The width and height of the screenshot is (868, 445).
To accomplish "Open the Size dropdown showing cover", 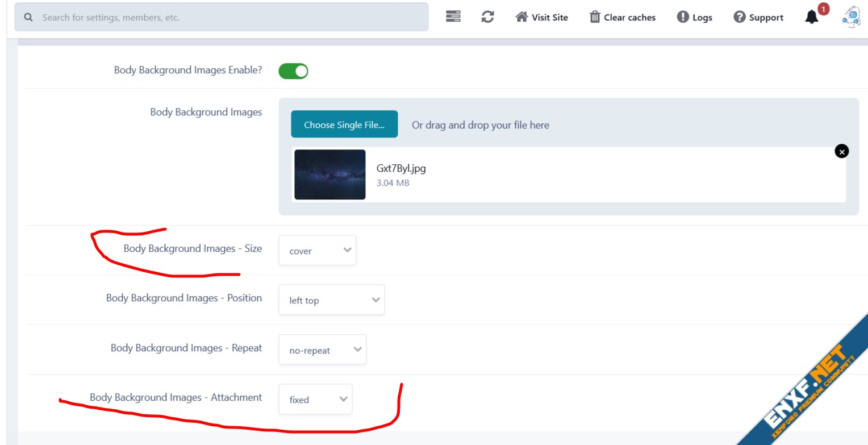I will tap(317, 251).
